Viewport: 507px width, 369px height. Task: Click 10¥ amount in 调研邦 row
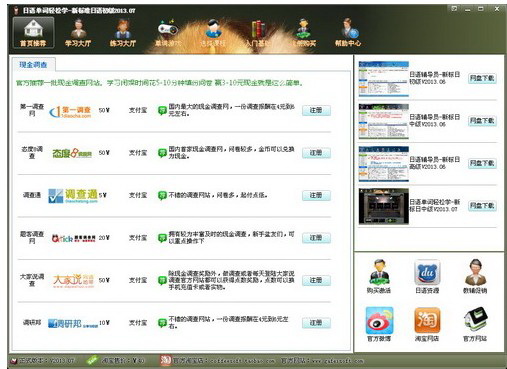(x=104, y=323)
